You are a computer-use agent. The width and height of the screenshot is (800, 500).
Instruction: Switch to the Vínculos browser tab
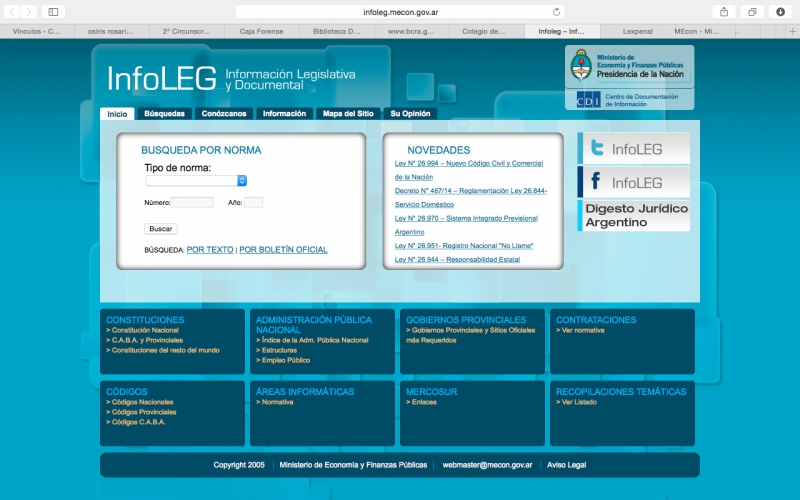(37, 32)
